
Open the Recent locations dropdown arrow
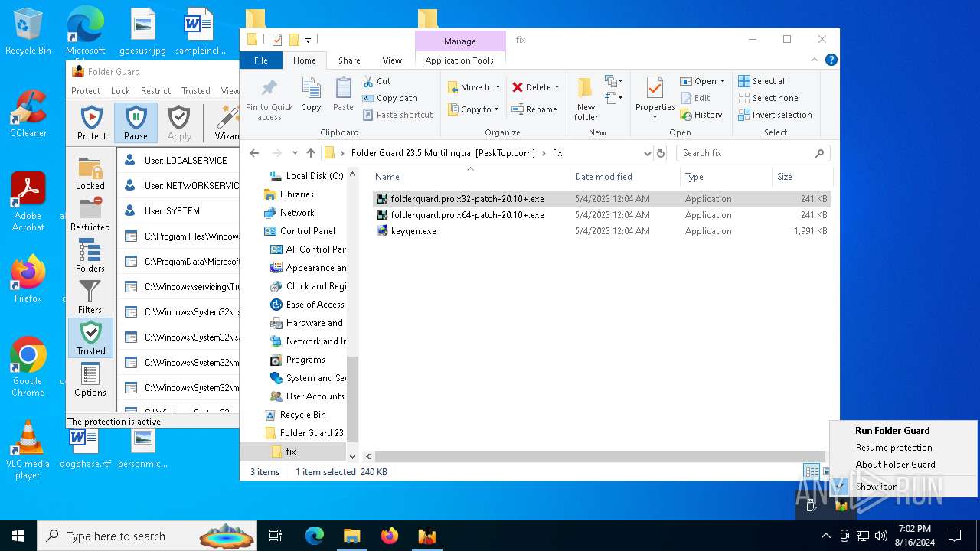point(293,153)
